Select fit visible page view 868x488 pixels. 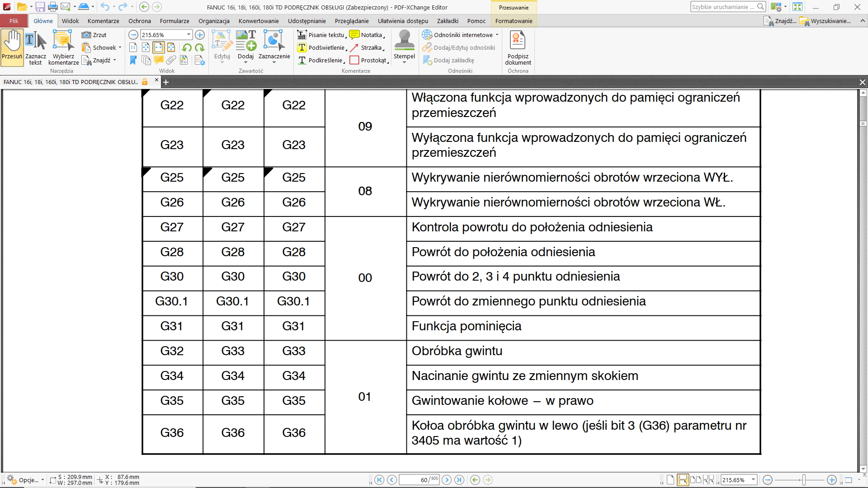(171, 47)
